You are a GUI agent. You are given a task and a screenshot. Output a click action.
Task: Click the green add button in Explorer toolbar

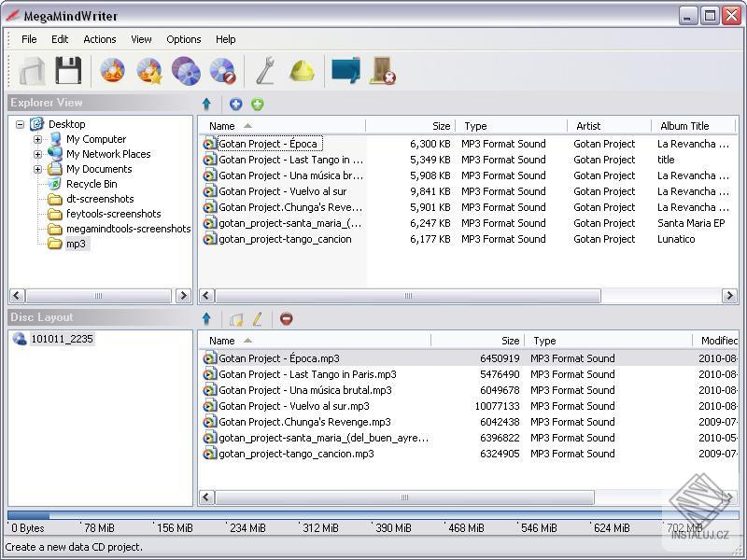click(x=258, y=105)
